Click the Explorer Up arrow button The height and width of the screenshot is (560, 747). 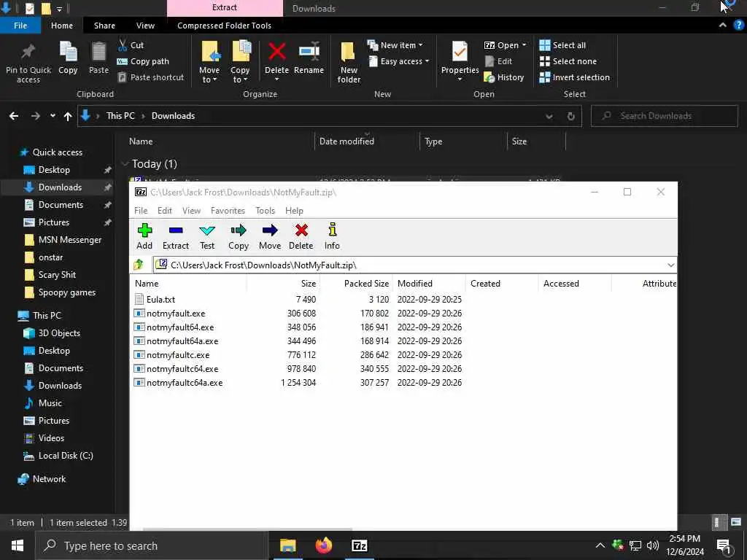(68, 116)
